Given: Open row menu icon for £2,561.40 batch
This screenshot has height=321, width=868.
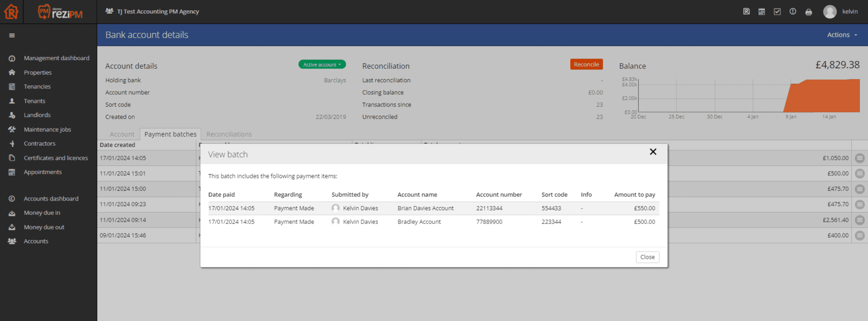Looking at the screenshot, I should click(x=860, y=220).
